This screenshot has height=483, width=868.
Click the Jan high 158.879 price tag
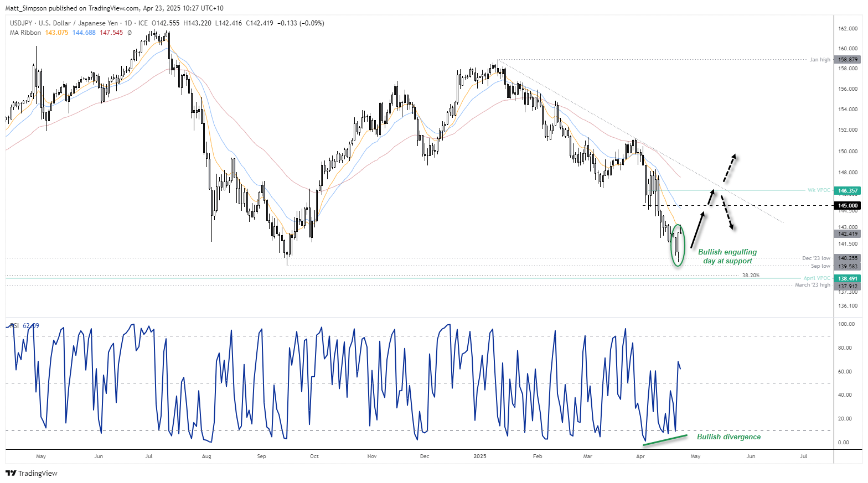[848, 60]
